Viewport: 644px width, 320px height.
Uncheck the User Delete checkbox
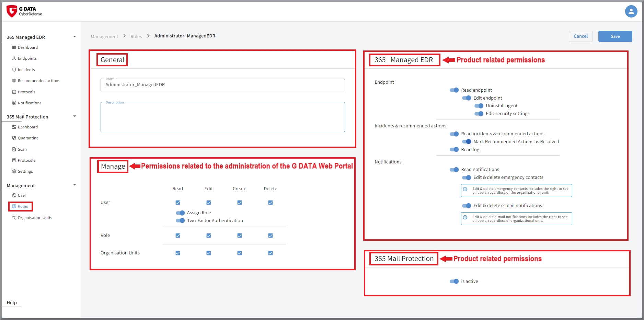coord(271,203)
